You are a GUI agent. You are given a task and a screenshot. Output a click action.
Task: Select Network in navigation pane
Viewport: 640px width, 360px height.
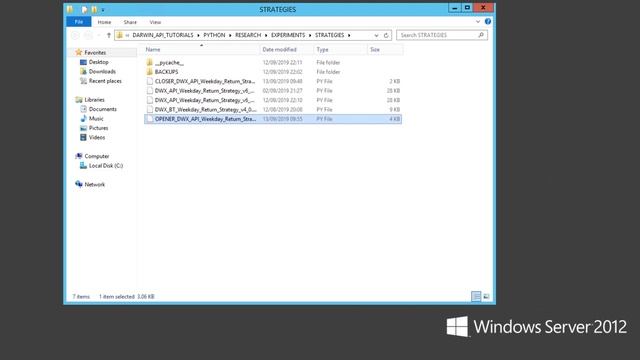[95, 184]
